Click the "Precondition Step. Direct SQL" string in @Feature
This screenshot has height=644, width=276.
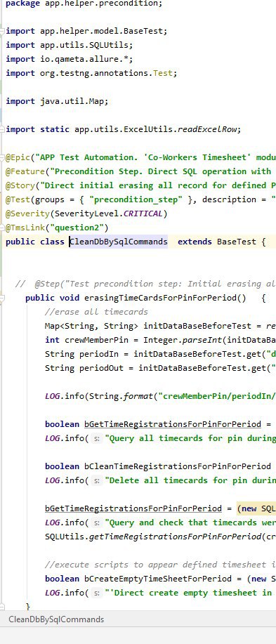(163, 171)
